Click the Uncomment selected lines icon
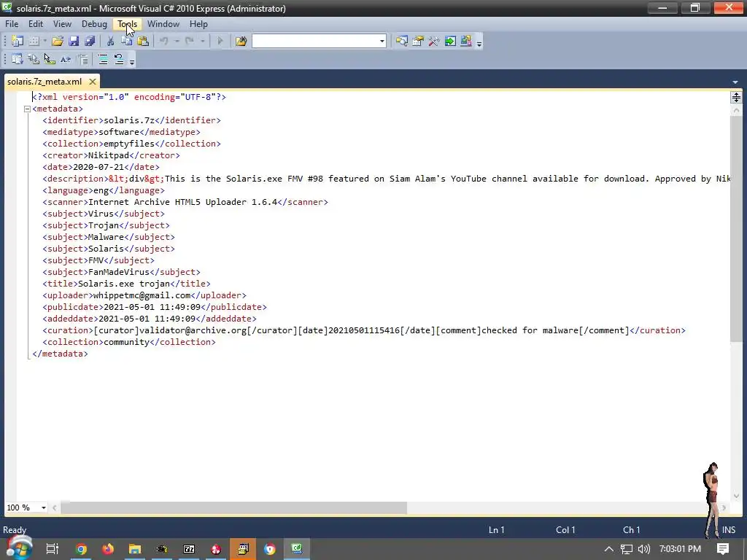The height and width of the screenshot is (560, 747). (x=119, y=60)
